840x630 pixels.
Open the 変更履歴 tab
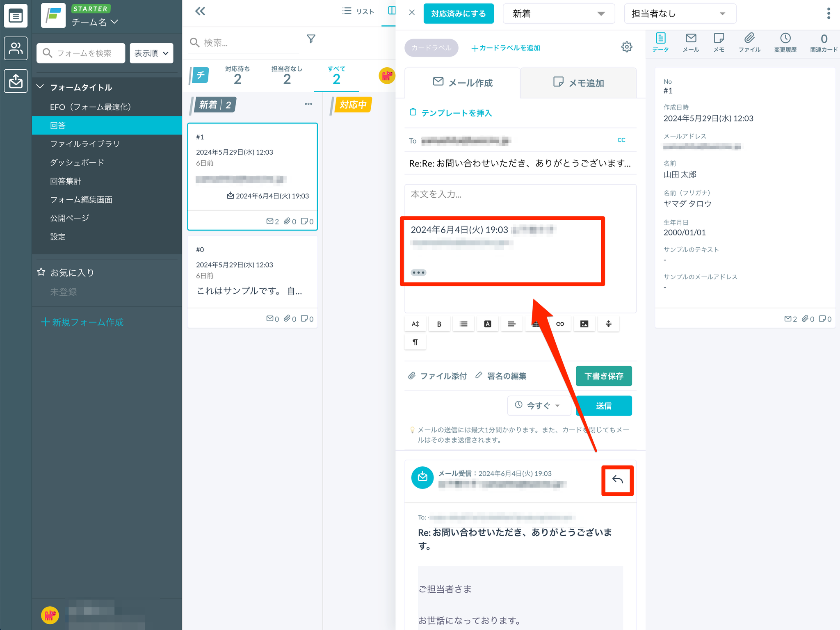pos(785,43)
